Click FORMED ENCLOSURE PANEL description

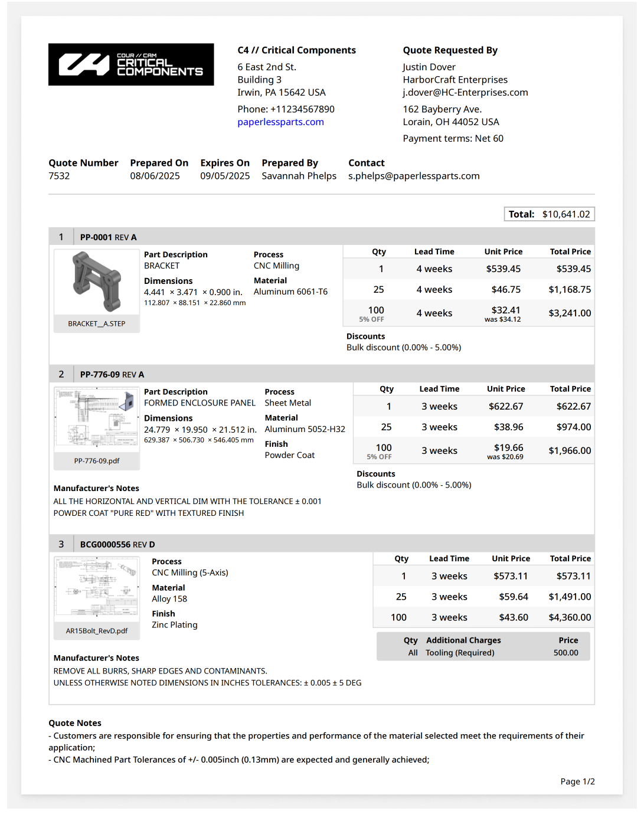200,403
